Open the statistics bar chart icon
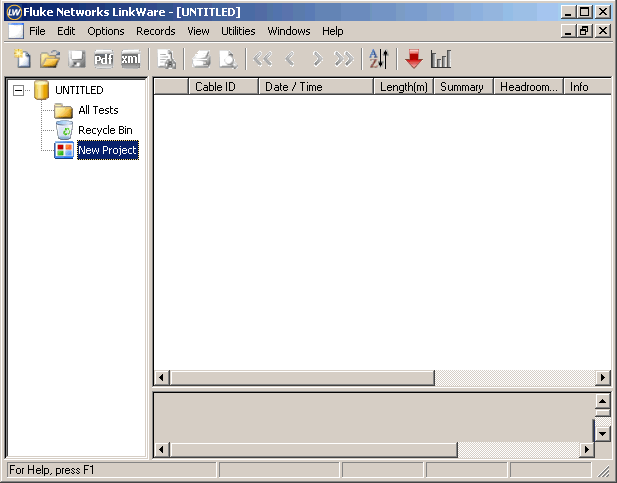617x483 pixels. coord(441,59)
